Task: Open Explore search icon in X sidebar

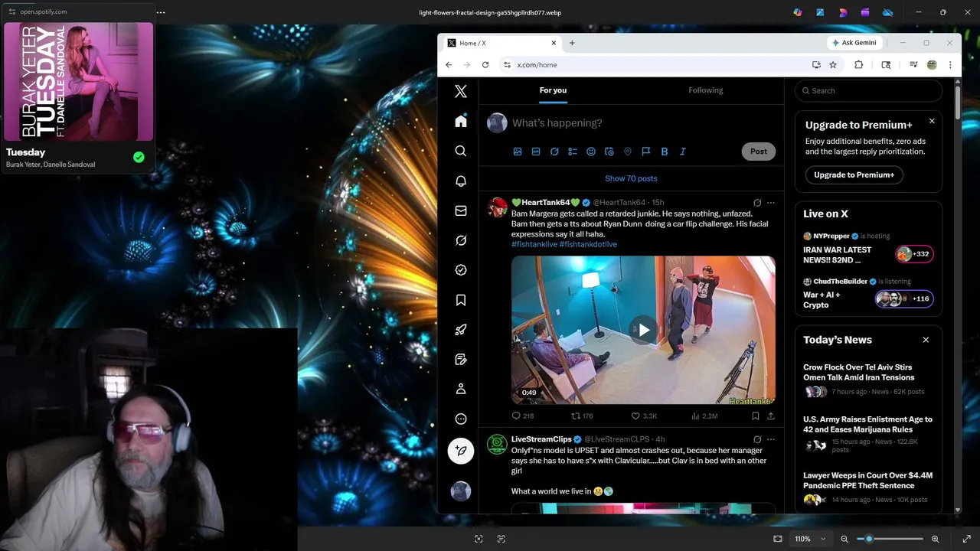Action: (461, 151)
